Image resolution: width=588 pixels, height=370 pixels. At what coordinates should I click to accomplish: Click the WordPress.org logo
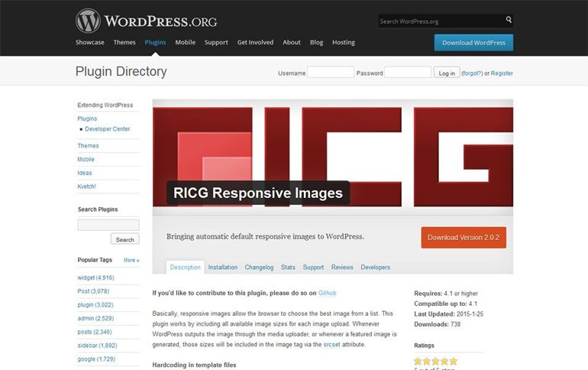click(147, 21)
